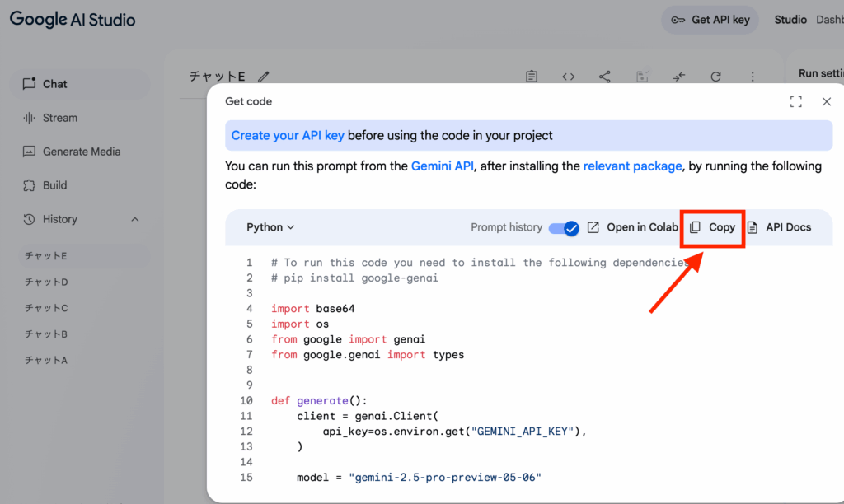Click the key icon in Get API key
This screenshot has width=844, height=504.
click(678, 21)
